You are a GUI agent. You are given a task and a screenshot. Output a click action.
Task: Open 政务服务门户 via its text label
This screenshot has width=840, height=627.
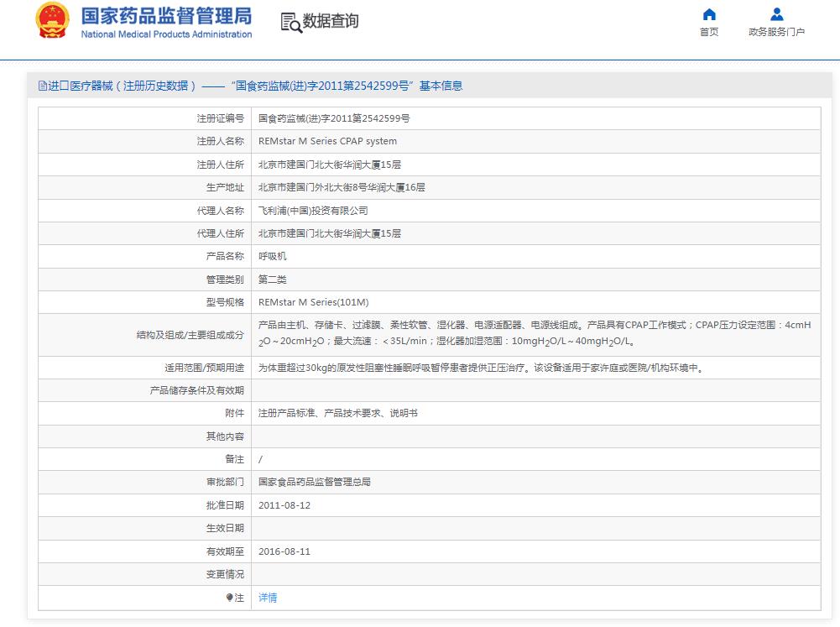point(776,32)
